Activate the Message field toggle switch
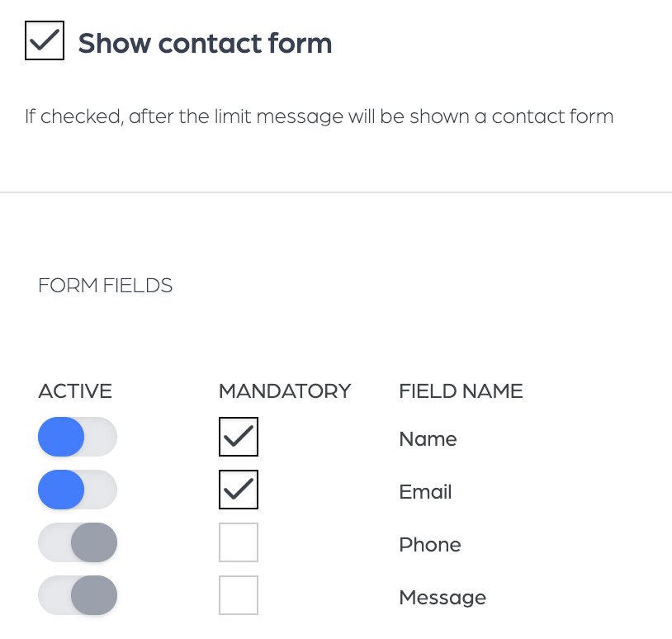This screenshot has height=639, width=672. point(78,595)
